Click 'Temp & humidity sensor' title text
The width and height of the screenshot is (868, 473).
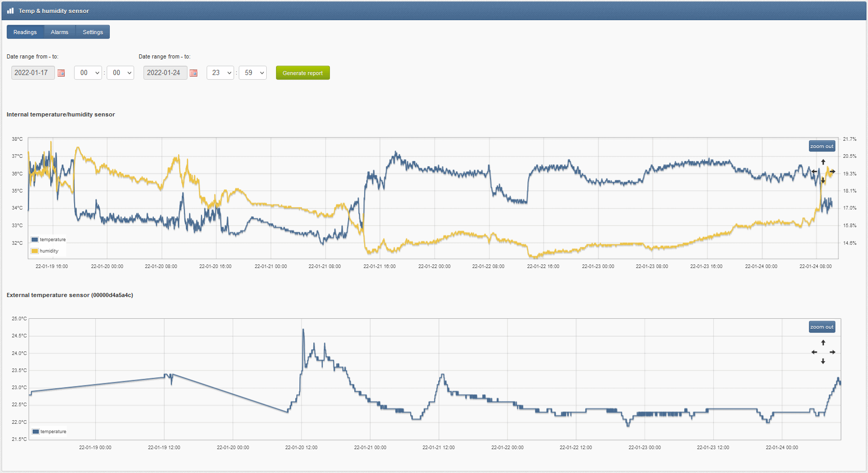pyautogui.click(x=54, y=11)
